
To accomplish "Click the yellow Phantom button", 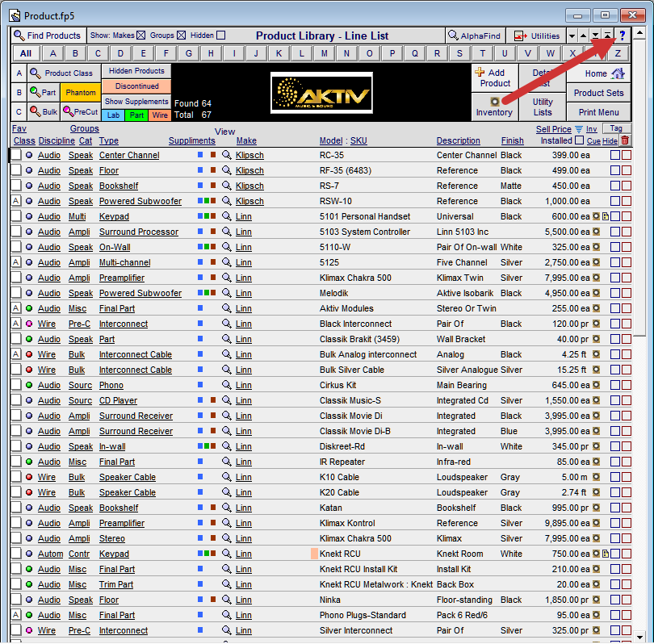I will [81, 92].
